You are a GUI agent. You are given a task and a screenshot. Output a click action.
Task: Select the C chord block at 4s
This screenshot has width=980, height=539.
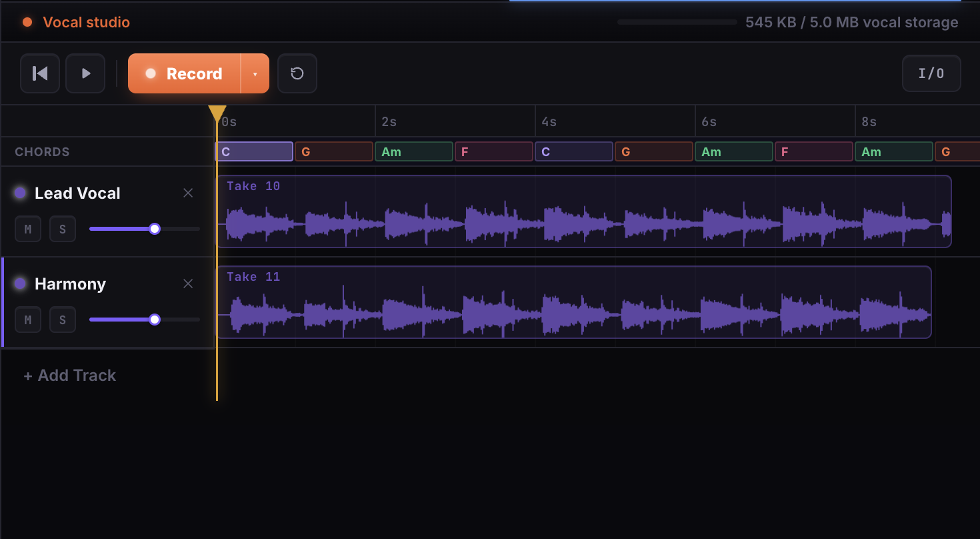point(574,151)
